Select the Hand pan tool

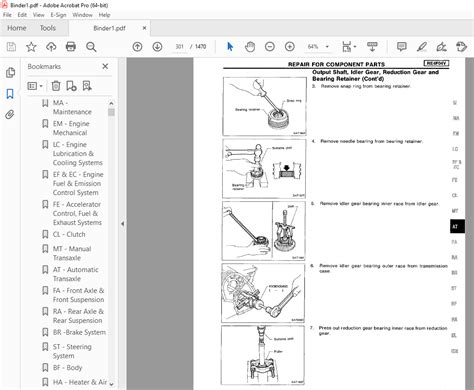pyautogui.click(x=250, y=47)
